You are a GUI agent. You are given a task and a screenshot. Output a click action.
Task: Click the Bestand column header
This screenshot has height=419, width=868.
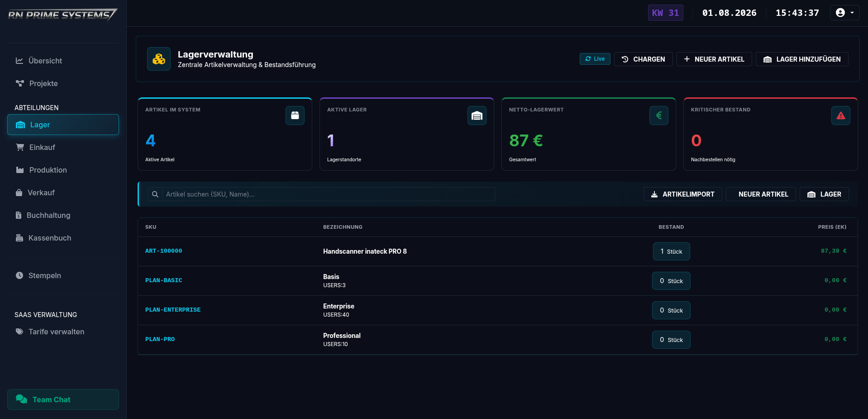click(671, 227)
